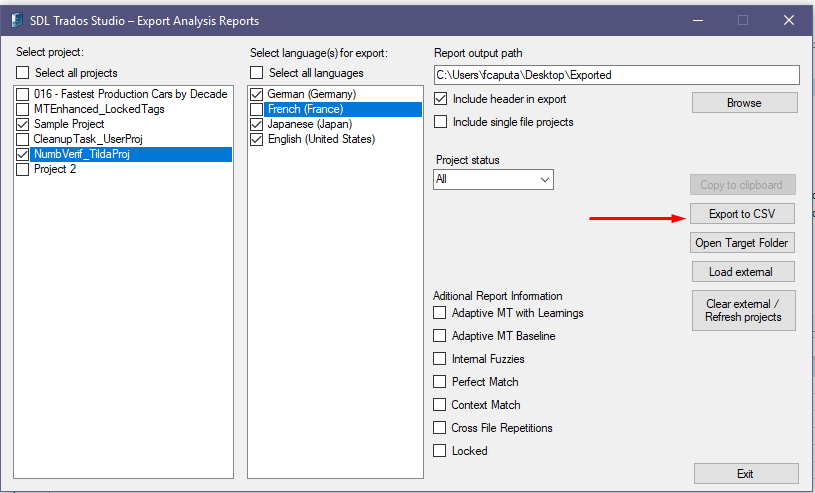Viewport: 815px width, 493px height.
Task: Click the Export to CSV button
Action: (742, 214)
